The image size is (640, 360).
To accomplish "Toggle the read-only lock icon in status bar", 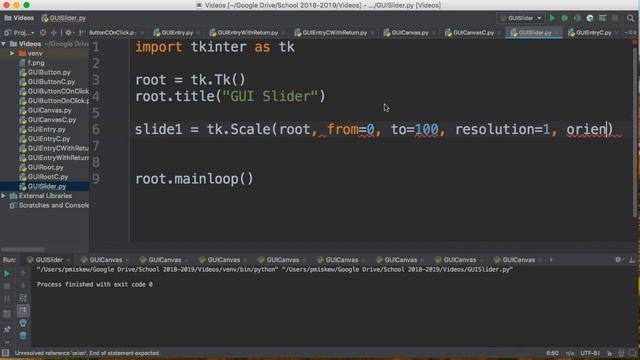I will (609, 353).
